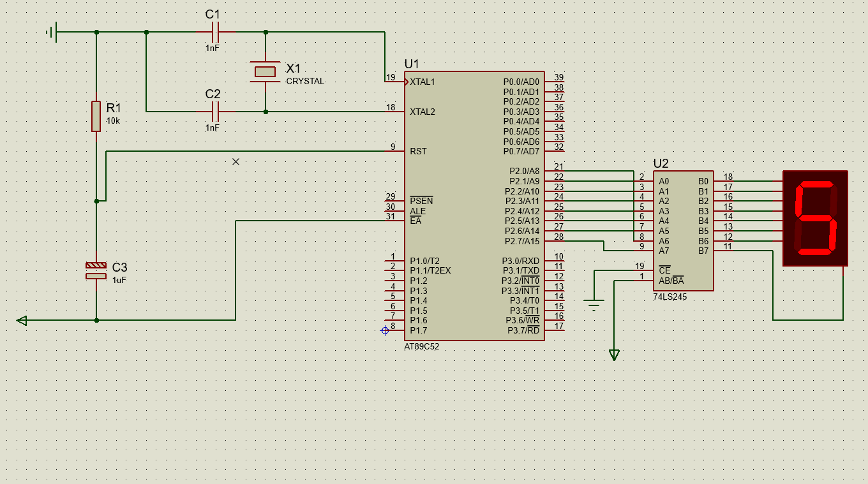Click the P3.1/TXD pin label
Image resolution: width=868 pixels, height=484 pixels.
tap(521, 270)
